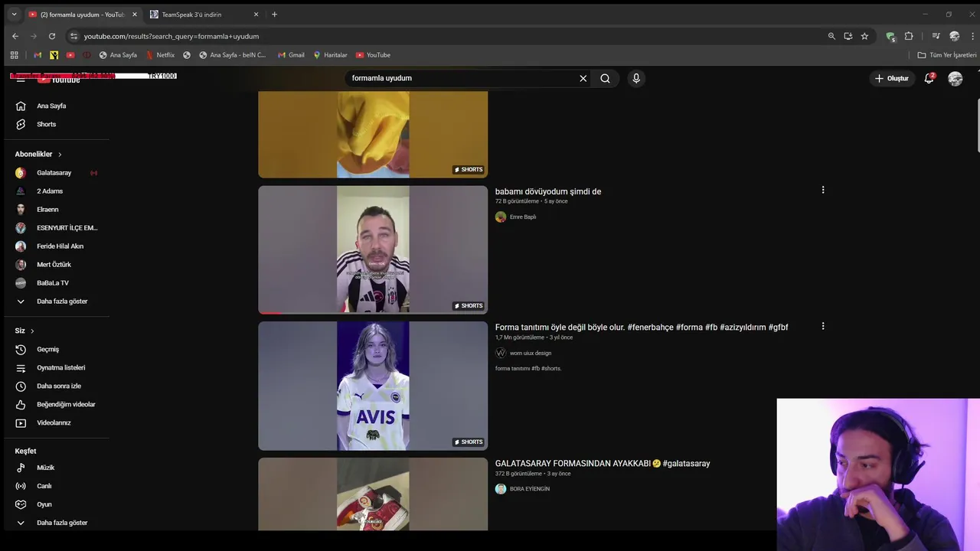Open options menu for babamı dövüyodum video

click(x=823, y=190)
